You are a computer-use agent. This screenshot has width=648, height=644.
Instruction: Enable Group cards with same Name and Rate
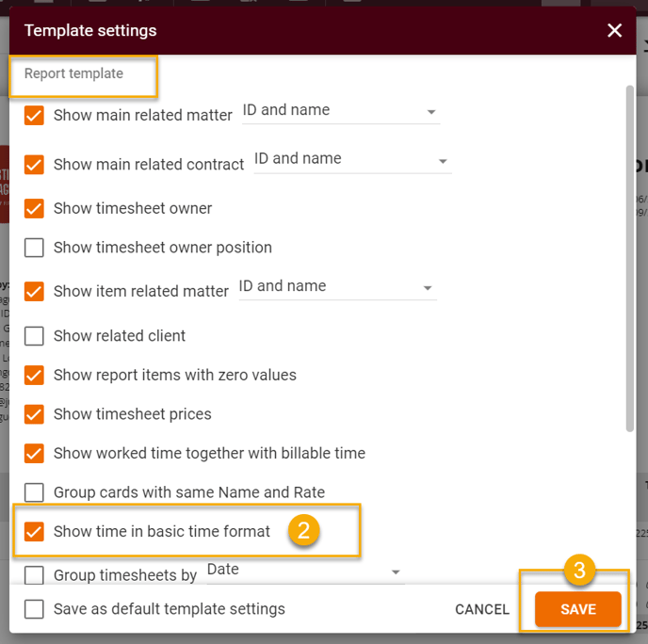pyautogui.click(x=34, y=492)
